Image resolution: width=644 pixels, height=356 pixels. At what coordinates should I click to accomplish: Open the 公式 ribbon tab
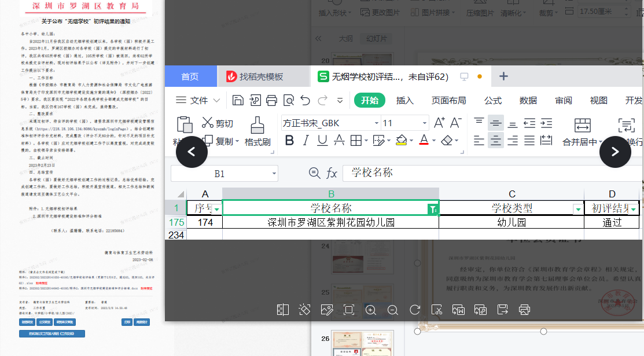point(493,100)
